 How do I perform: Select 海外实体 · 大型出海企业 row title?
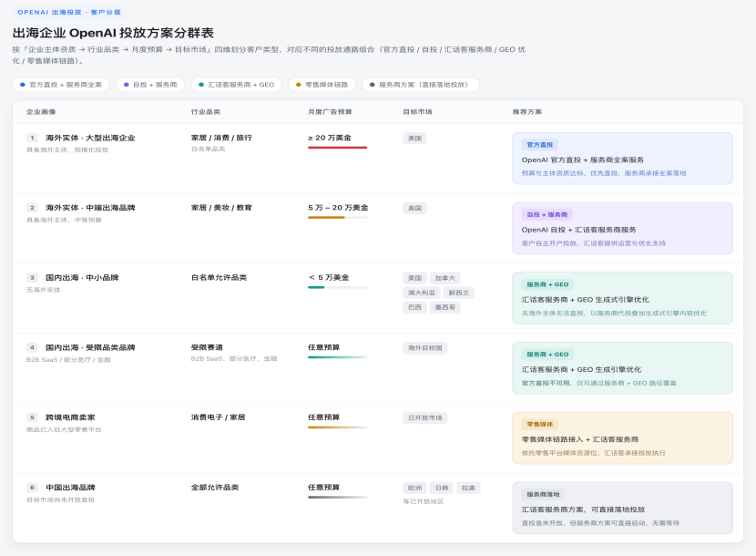pyautogui.click(x=90, y=138)
